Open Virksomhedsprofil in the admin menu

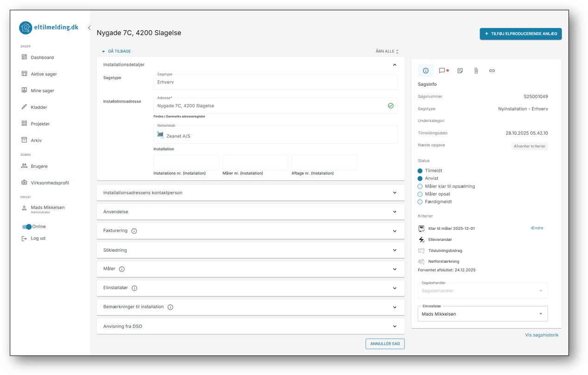click(50, 183)
